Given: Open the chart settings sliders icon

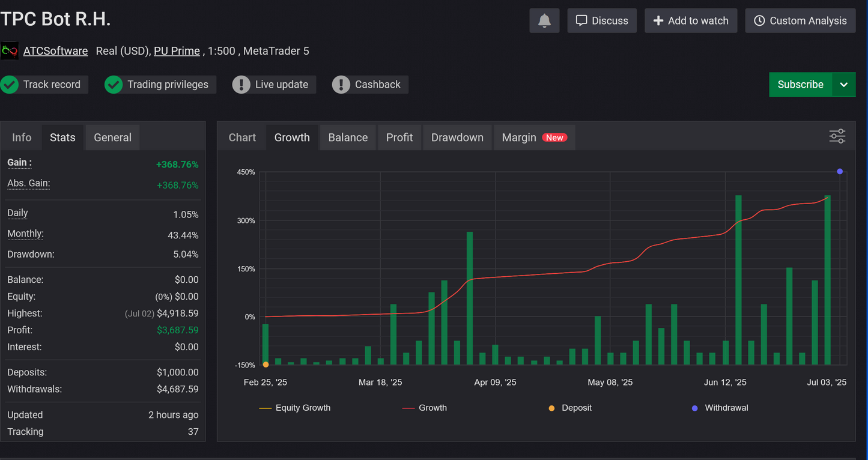Looking at the screenshot, I should (837, 136).
